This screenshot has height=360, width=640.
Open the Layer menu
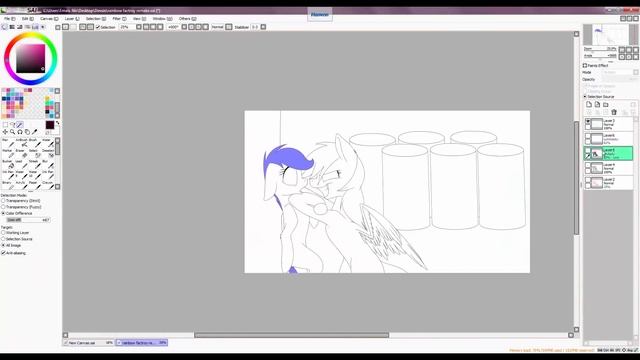72,19
